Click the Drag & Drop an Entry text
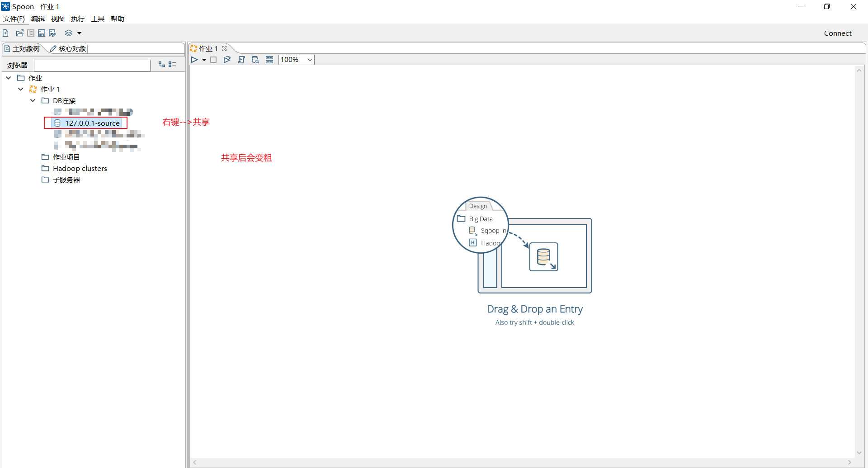The image size is (868, 468). coord(535,309)
